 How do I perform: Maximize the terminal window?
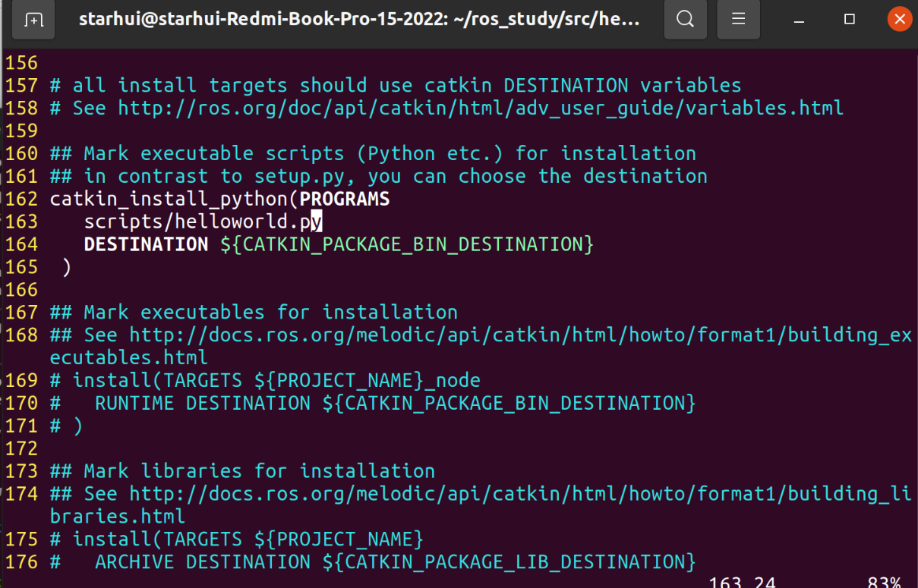coord(850,20)
